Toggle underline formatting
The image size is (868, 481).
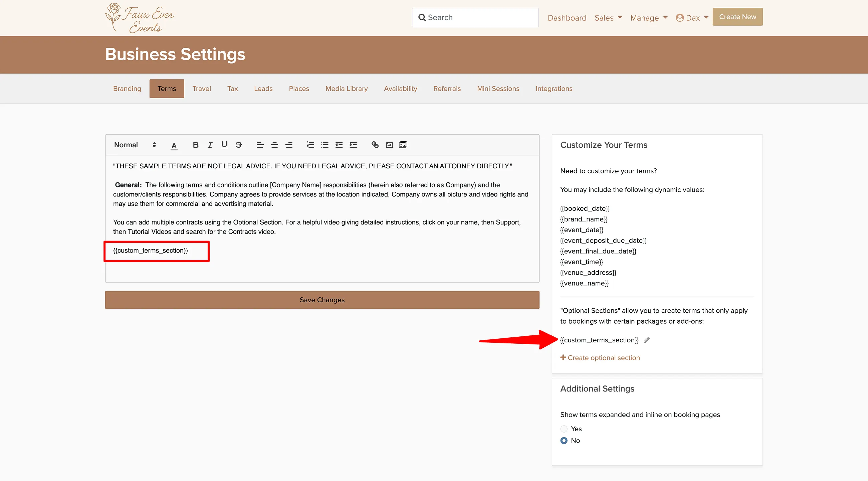[x=224, y=145]
